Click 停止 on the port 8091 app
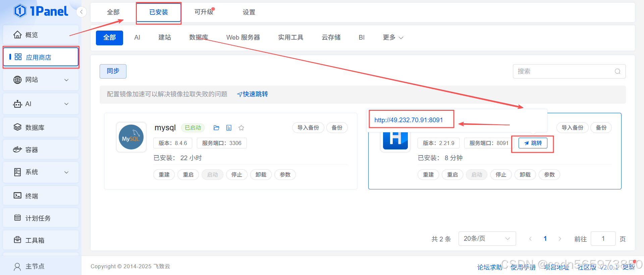 pos(501,175)
